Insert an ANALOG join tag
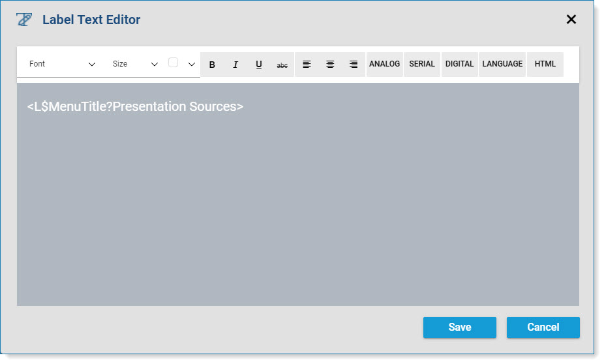The height and width of the screenshot is (364, 604). click(384, 65)
